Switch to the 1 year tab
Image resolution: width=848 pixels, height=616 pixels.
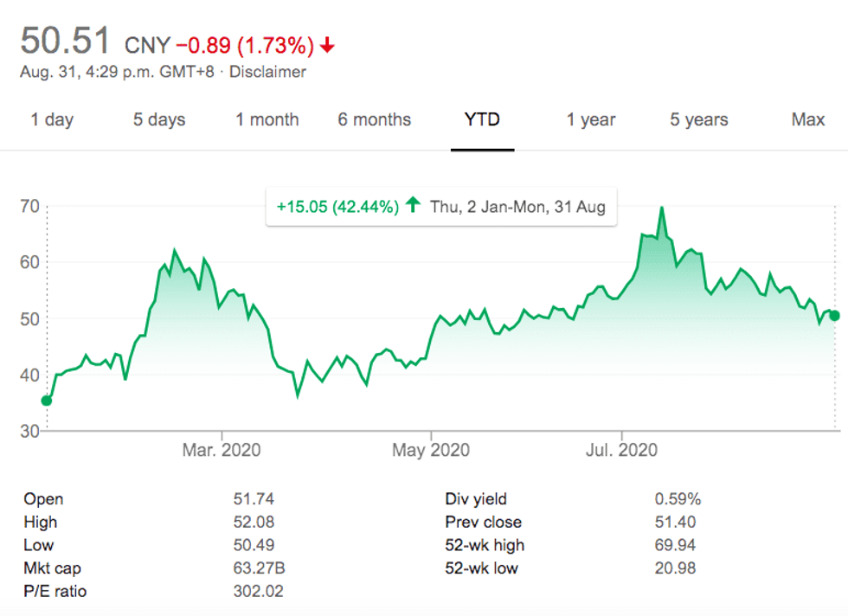pos(591,119)
